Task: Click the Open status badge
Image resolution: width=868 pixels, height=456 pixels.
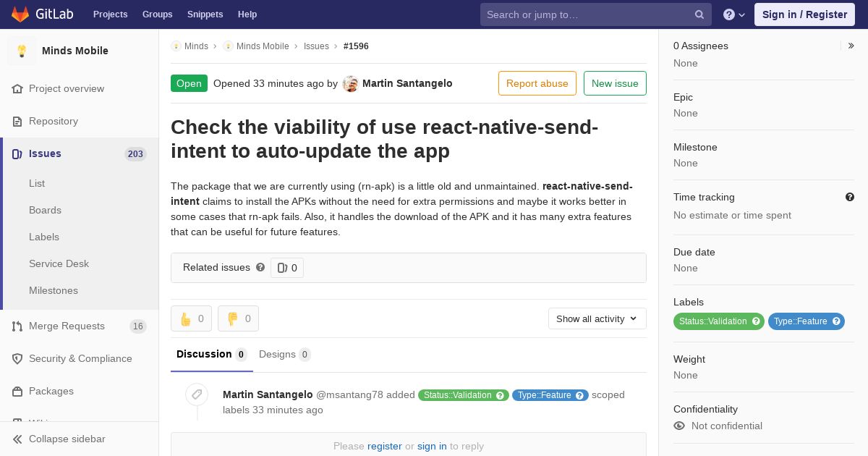Action: point(189,83)
